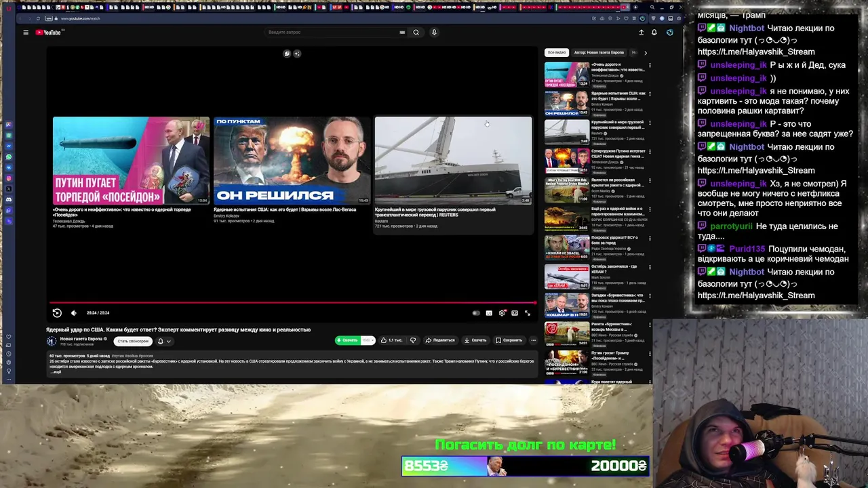
Task: Click the grey Скачать download button
Action: (x=475, y=340)
